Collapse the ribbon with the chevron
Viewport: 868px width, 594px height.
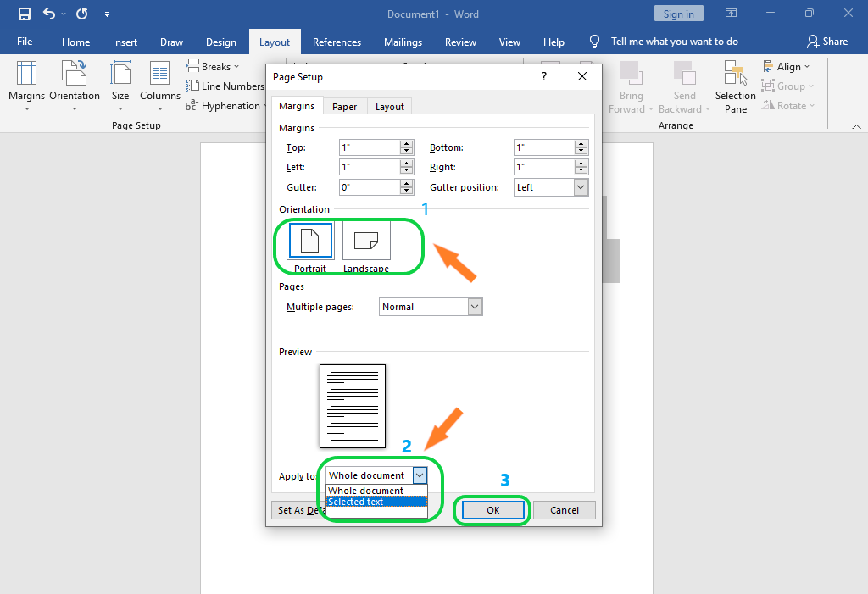[856, 125]
